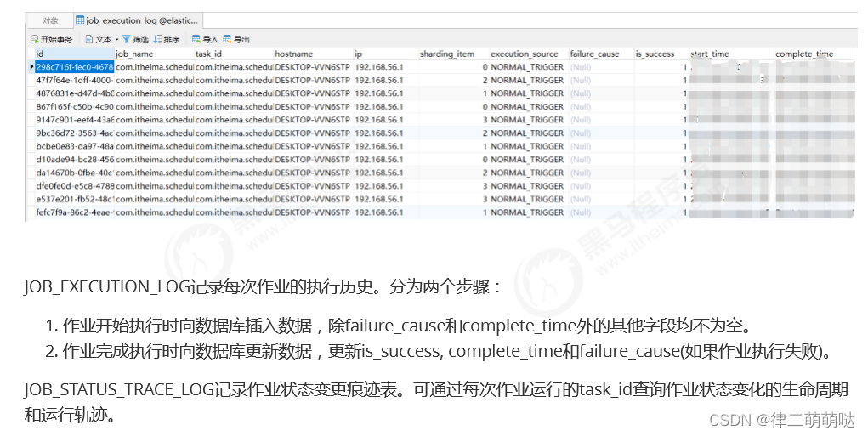
Task: Select the id cell fefc7f9a-86c2-4eae
Action: (x=74, y=212)
